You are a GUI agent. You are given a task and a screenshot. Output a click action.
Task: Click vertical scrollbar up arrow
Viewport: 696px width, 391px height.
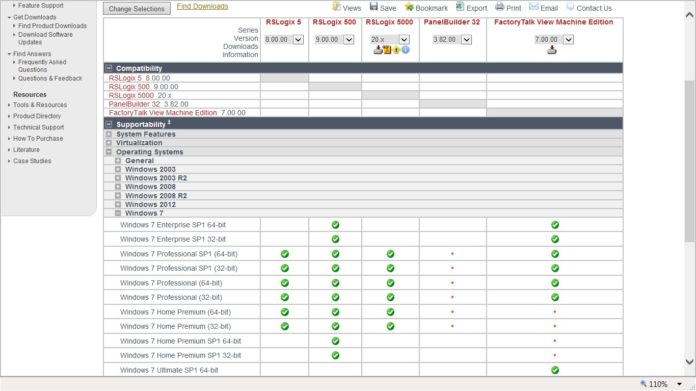coord(689,15)
